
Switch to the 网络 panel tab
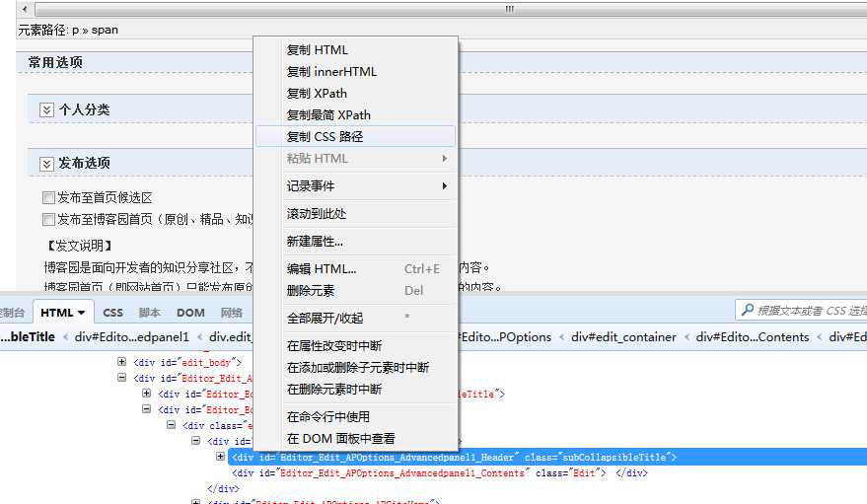(231, 313)
